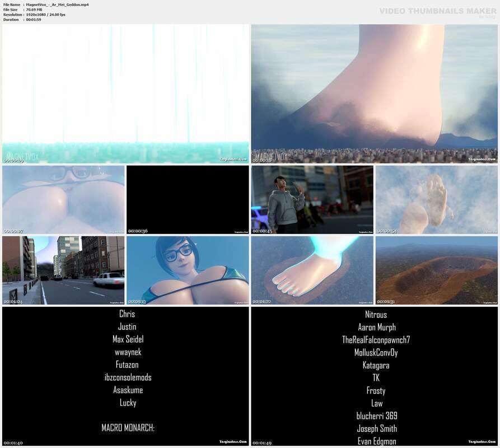This screenshot has height=448, width=500.
Task: Click the credit name Lucky
Action: pyautogui.click(x=128, y=403)
